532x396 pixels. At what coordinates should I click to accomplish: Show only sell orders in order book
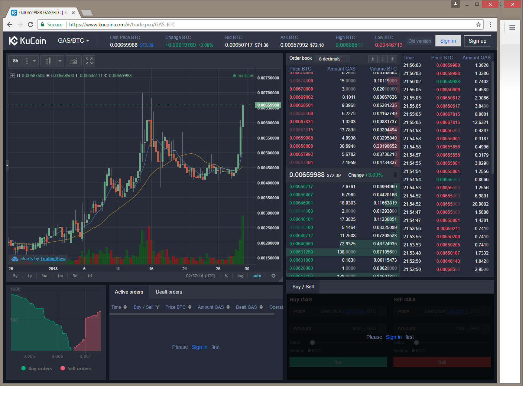(x=373, y=59)
